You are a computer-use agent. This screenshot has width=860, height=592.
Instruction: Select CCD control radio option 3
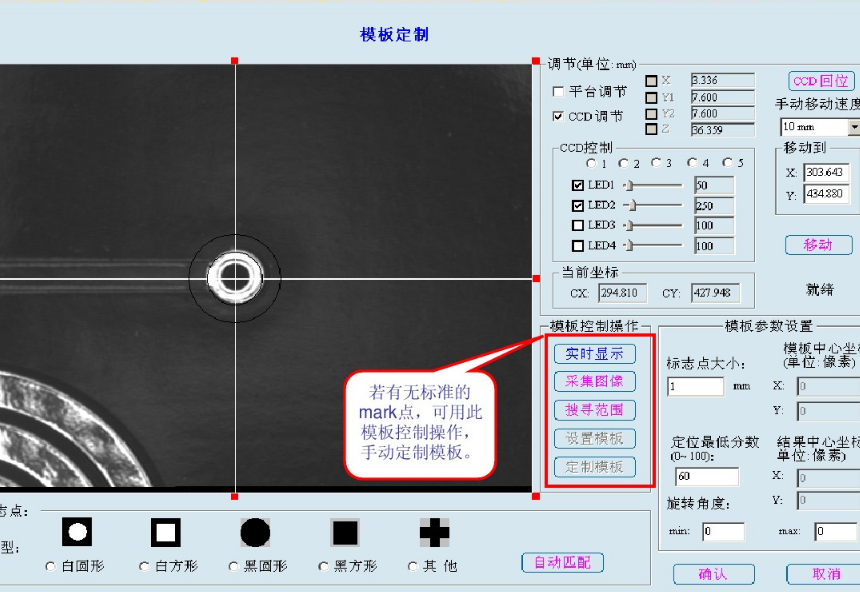tap(654, 163)
